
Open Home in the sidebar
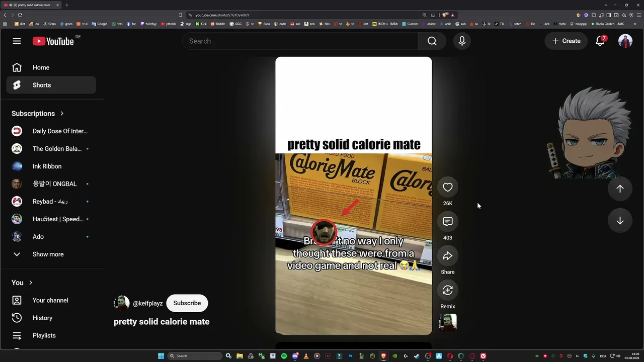coord(51,67)
